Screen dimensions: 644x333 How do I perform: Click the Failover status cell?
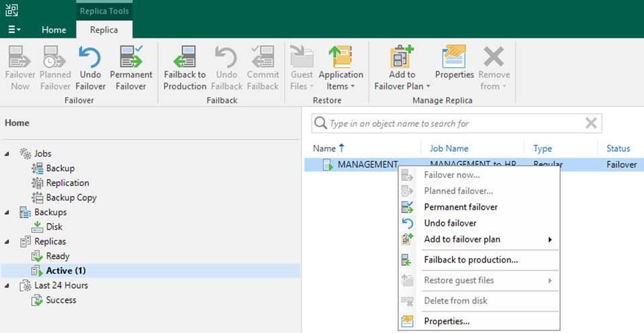click(621, 164)
